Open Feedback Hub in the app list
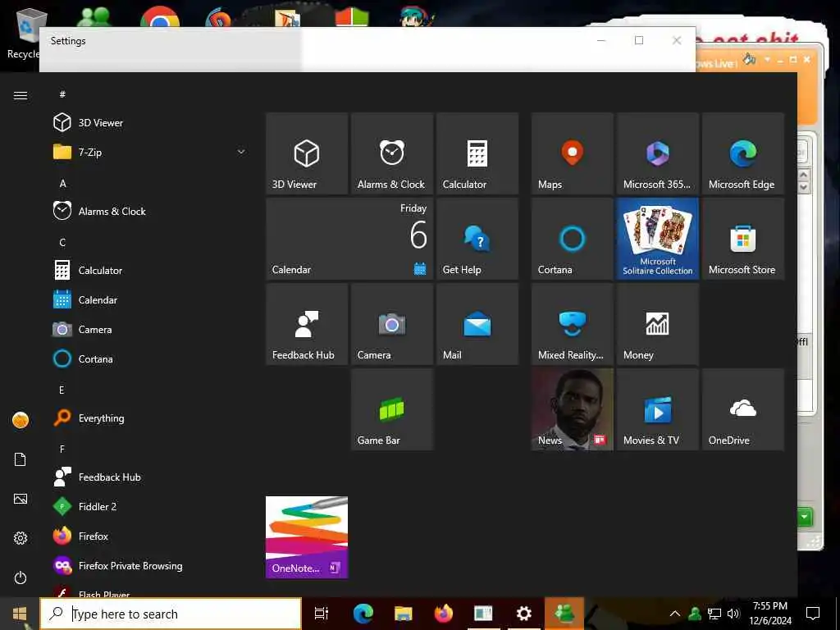Image resolution: width=840 pixels, height=630 pixels. [x=150, y=477]
